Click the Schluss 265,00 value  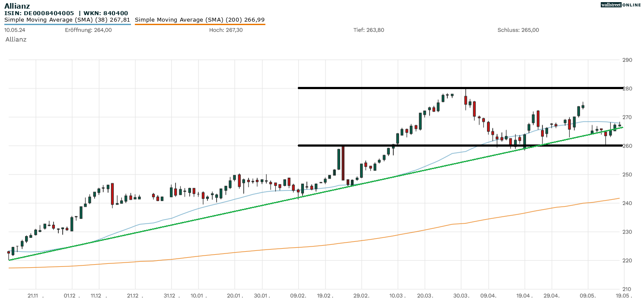tap(518, 30)
